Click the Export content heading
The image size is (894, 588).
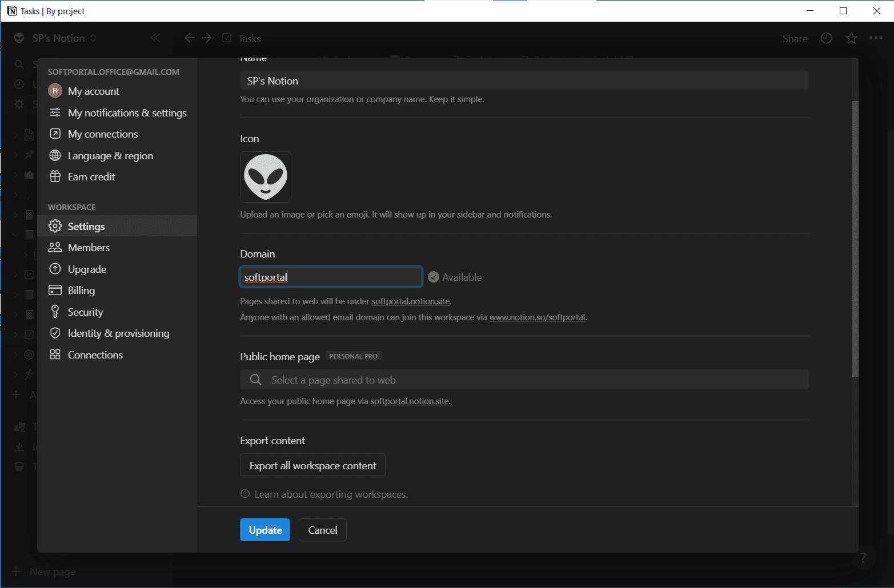click(272, 441)
